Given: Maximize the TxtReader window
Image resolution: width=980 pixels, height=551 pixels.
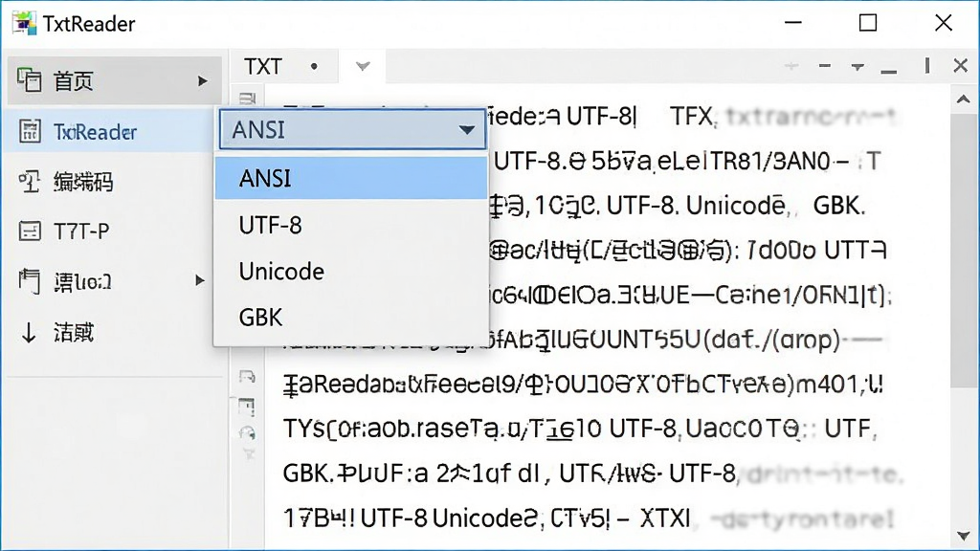Looking at the screenshot, I should pyautogui.click(x=867, y=23).
